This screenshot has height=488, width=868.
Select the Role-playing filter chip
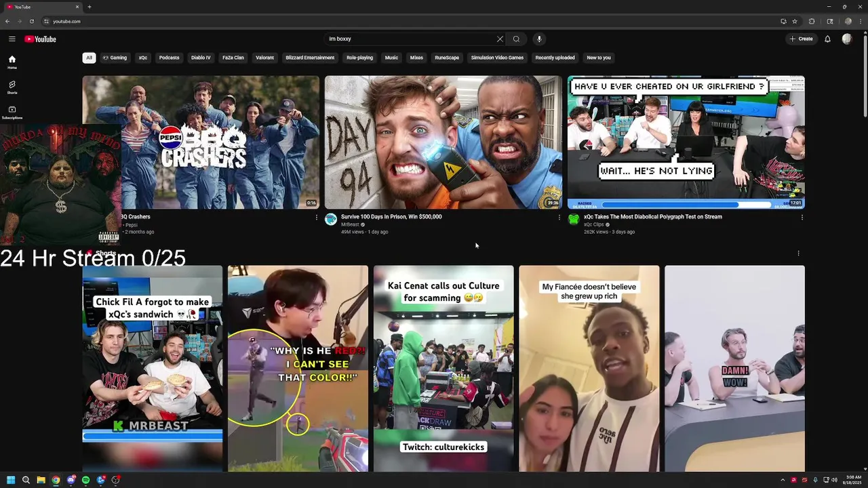(x=359, y=58)
